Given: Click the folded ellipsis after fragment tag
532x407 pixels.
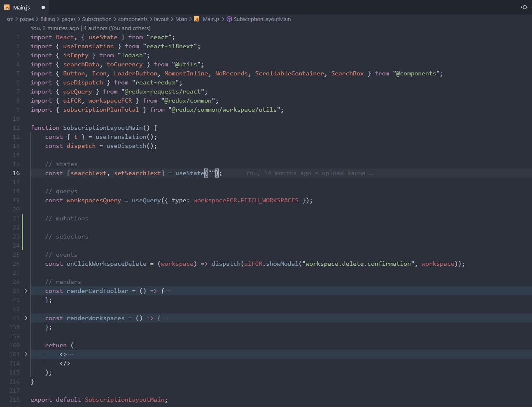Looking at the screenshot, I should pos(71,354).
